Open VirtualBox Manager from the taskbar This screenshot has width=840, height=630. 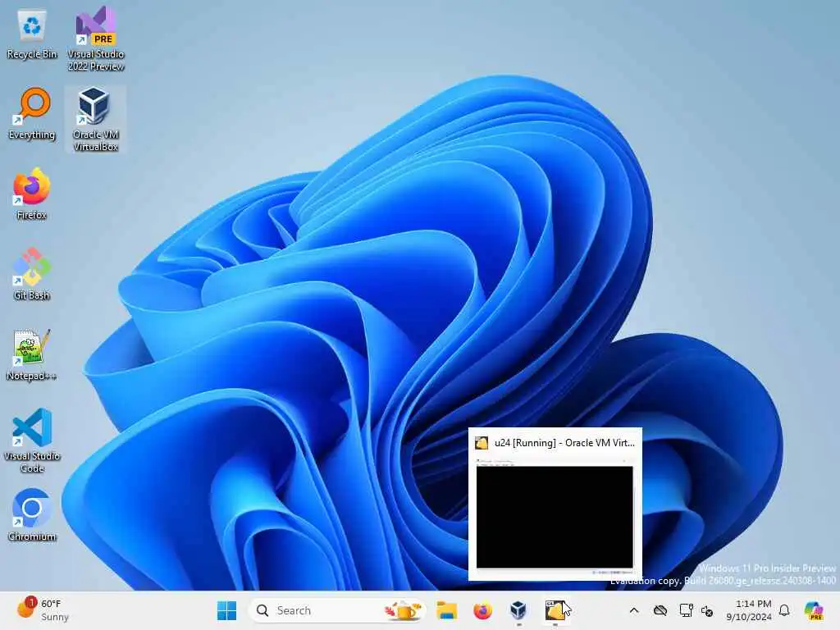[x=518, y=610]
